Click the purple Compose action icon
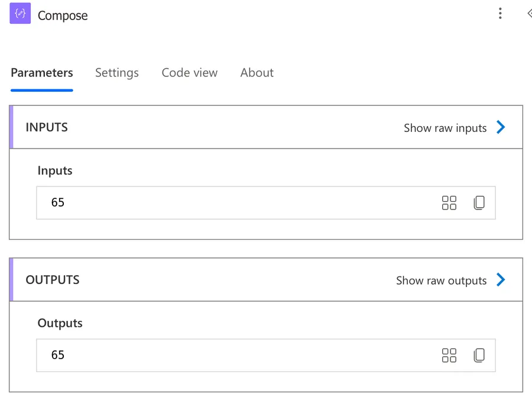This screenshot has height=403, width=532. tap(20, 14)
